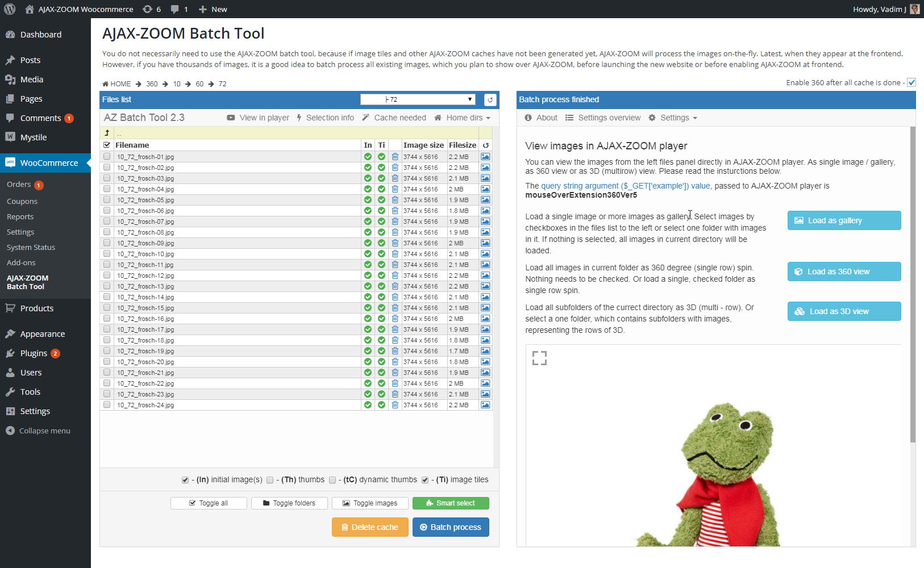Toggle fullscreen in the AJAX-ZOOM player
This screenshot has width=924, height=568.
[x=539, y=358]
